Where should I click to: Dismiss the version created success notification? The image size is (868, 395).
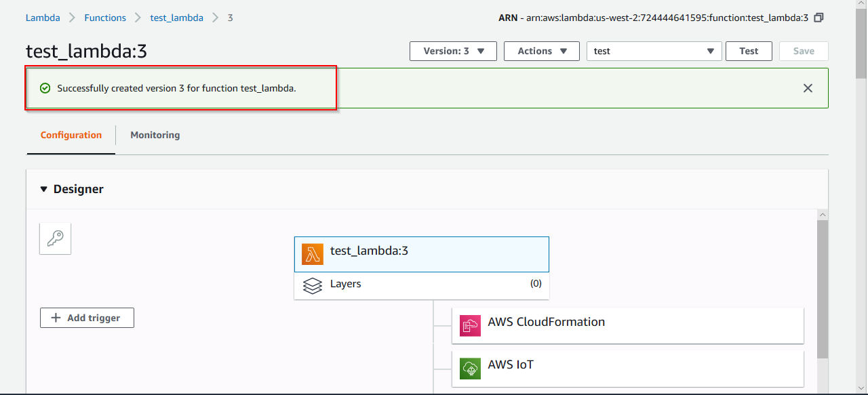click(808, 88)
